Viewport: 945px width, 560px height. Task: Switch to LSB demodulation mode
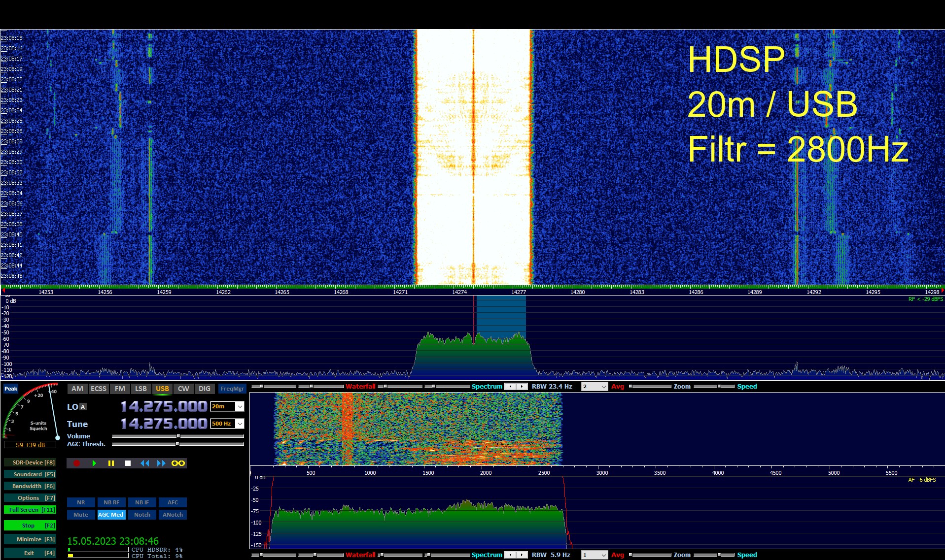(x=141, y=389)
